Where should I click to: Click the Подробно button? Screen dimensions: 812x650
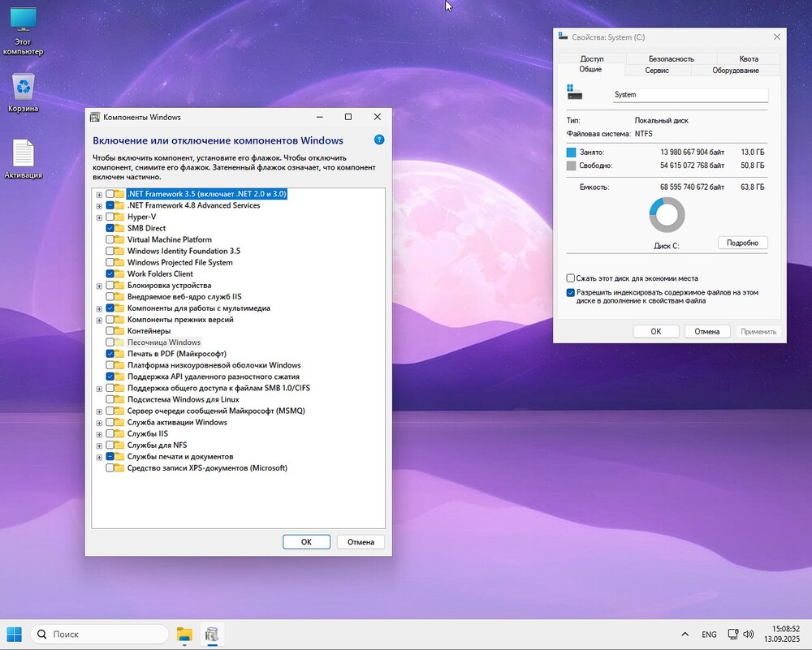742,243
